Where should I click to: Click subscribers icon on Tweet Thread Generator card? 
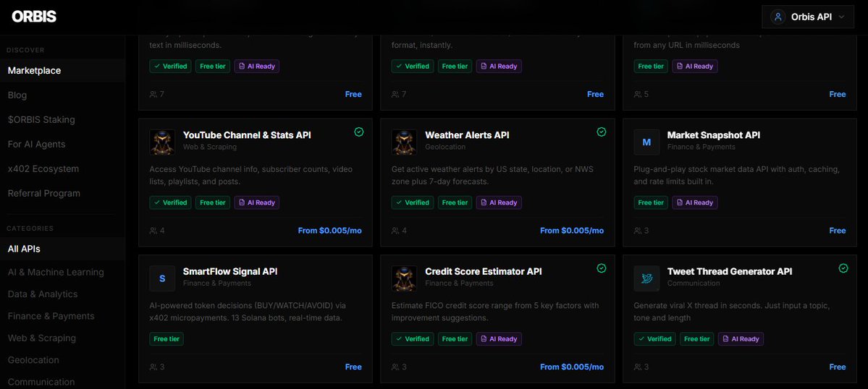coord(638,367)
